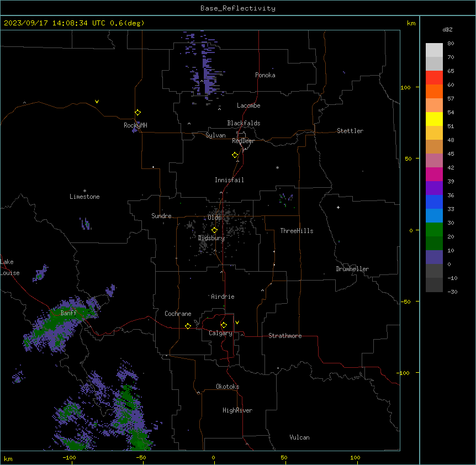Click the yellow diamond marker between Olds and Didsbury

214,230
